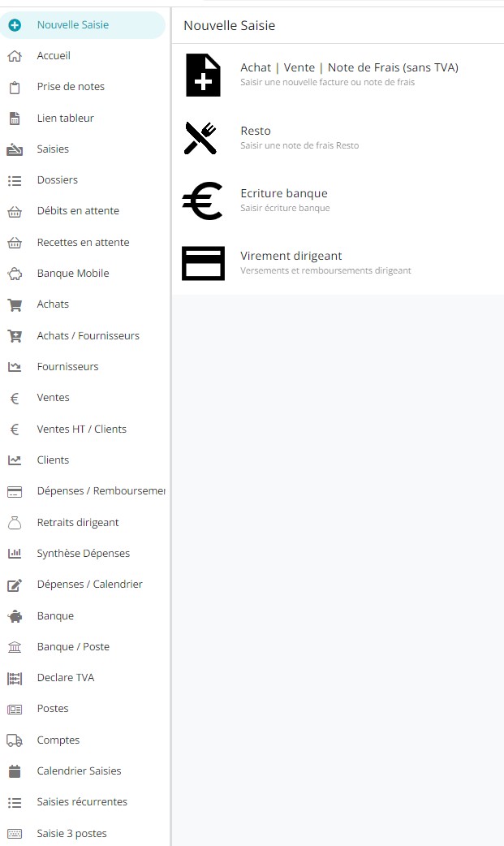Click the house Accueil icon

tap(14, 56)
